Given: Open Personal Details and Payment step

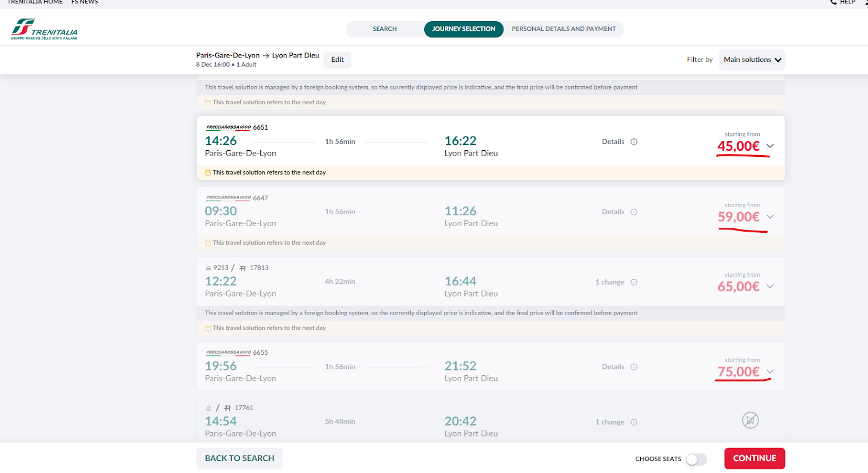Looking at the screenshot, I should (x=564, y=29).
